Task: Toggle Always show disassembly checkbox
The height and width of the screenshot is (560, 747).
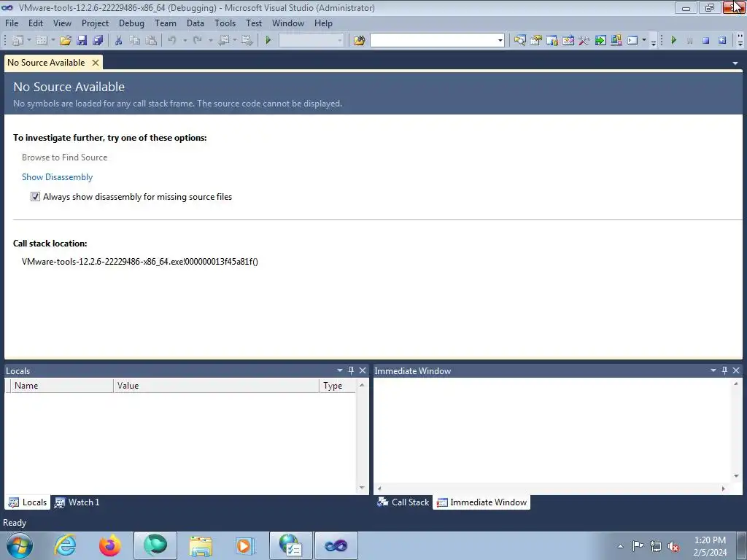Action: (x=35, y=197)
